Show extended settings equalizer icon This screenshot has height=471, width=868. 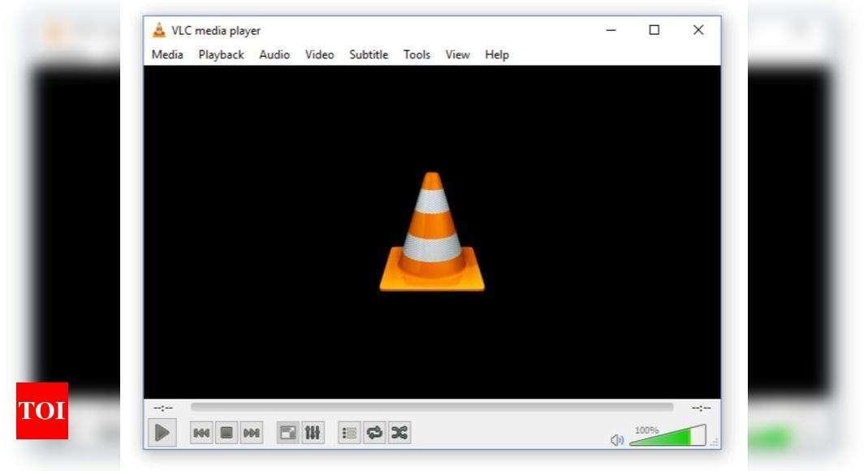tap(313, 433)
